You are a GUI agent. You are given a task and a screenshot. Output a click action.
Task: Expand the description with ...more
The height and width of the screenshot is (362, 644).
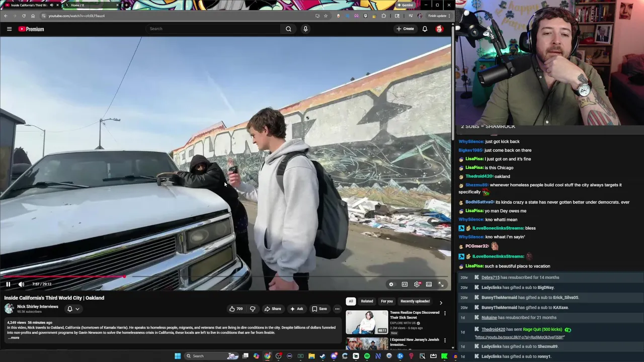(x=14, y=338)
